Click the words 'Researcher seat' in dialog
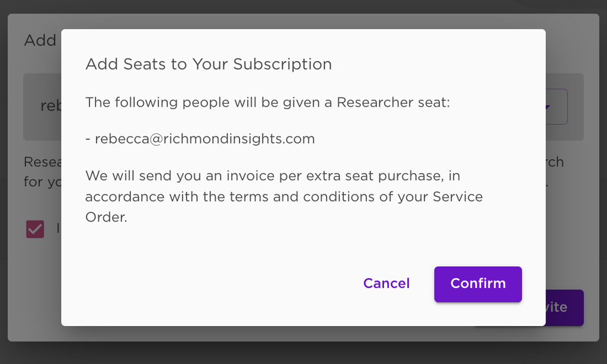This screenshot has height=364, width=607. [x=392, y=102]
